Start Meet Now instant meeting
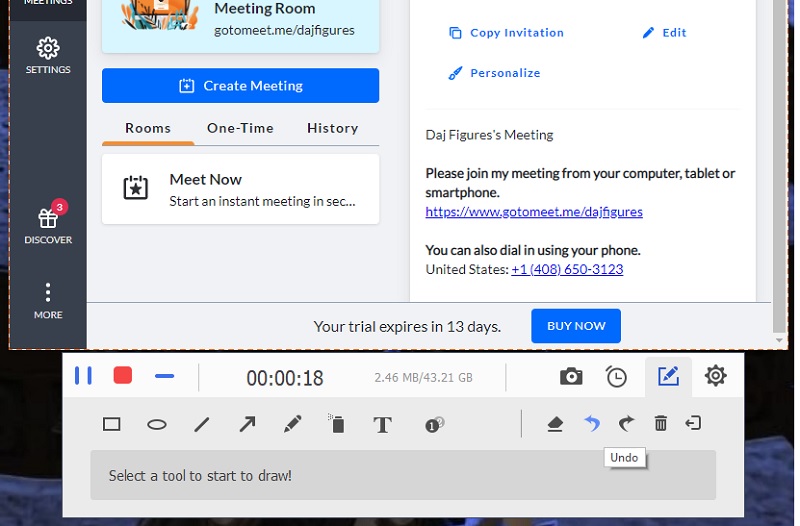This screenshot has height=526, width=800. 240,189
